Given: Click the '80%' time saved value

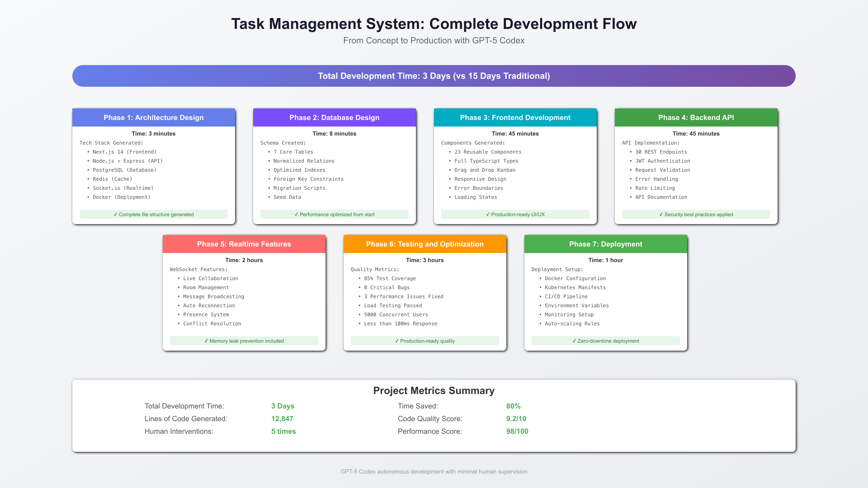Looking at the screenshot, I should (x=514, y=406).
